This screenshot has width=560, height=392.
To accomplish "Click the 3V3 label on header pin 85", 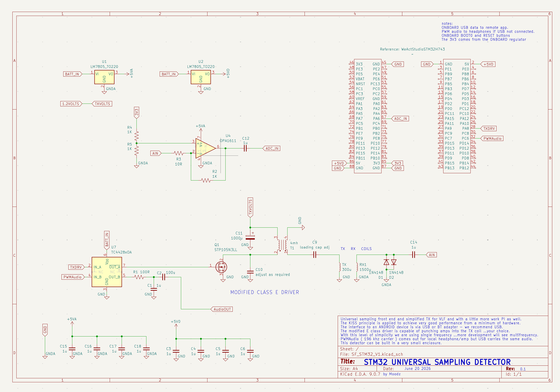I will tap(397, 163).
